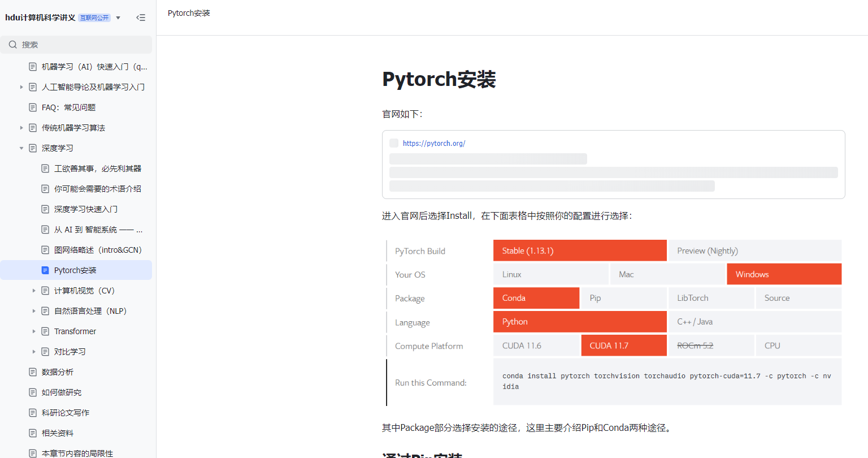Click the Pytorch安装 breadcrumb at top
The width and height of the screenshot is (868, 458).
tap(189, 13)
